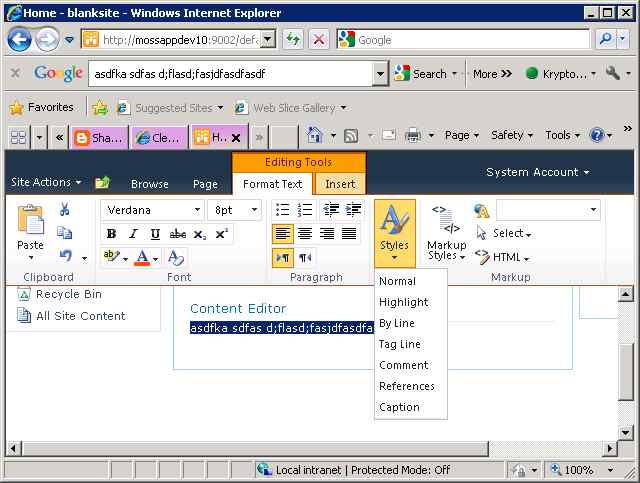640x483 pixels.
Task: Toggle Left-to-Right text direction
Action: [x=282, y=258]
